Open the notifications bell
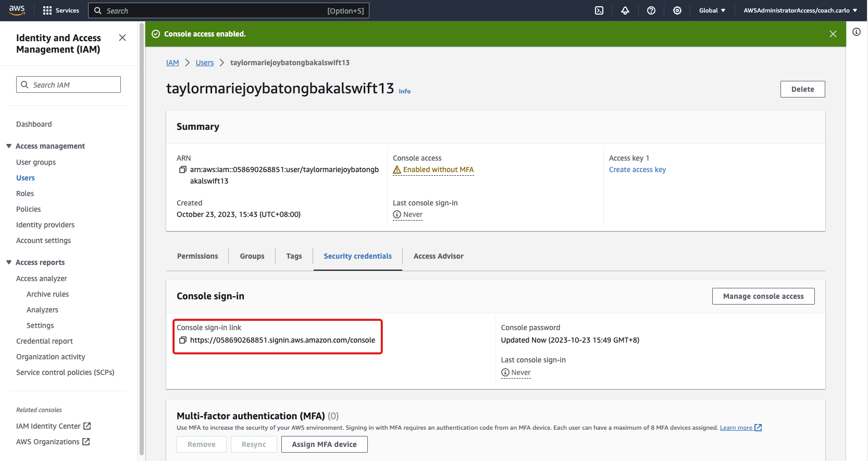 (x=625, y=10)
